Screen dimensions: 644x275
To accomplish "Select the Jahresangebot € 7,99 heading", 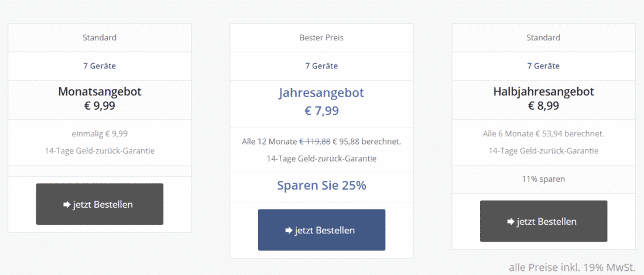I will (x=321, y=101).
